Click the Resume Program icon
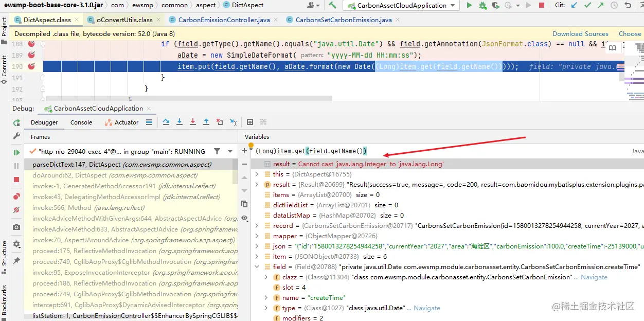The width and height of the screenshot is (644, 321). (x=16, y=152)
